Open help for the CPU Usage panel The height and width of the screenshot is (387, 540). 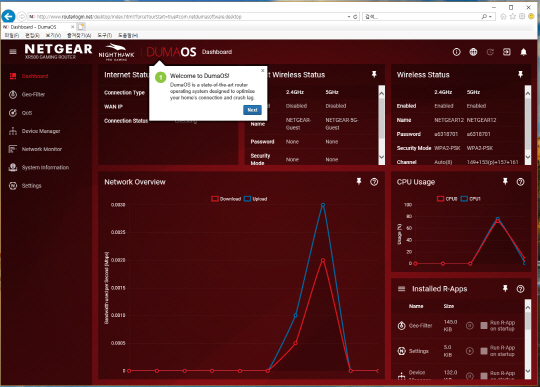[x=520, y=182]
